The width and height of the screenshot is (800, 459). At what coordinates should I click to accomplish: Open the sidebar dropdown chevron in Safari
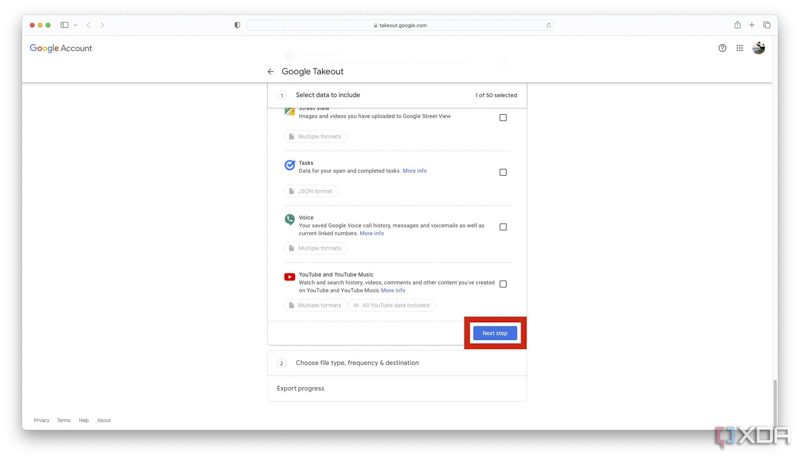click(75, 25)
